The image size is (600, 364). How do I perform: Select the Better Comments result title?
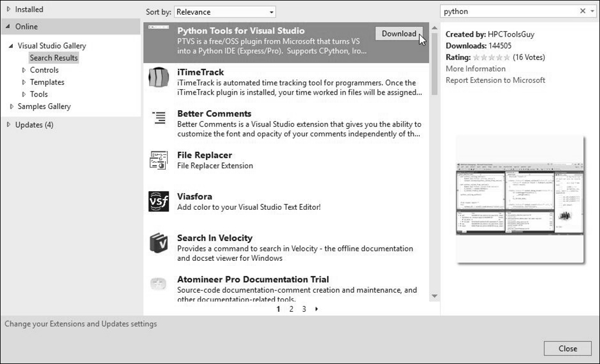214,114
